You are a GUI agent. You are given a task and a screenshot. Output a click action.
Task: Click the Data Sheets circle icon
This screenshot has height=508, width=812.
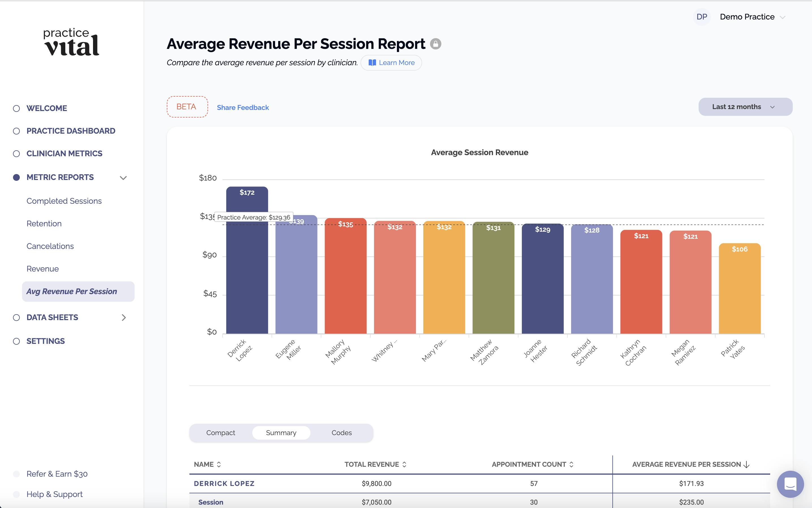(x=16, y=318)
